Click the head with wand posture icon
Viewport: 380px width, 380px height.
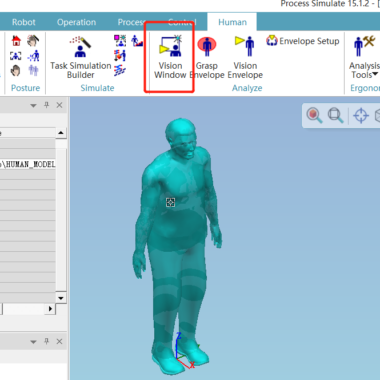pyautogui.click(x=33, y=41)
